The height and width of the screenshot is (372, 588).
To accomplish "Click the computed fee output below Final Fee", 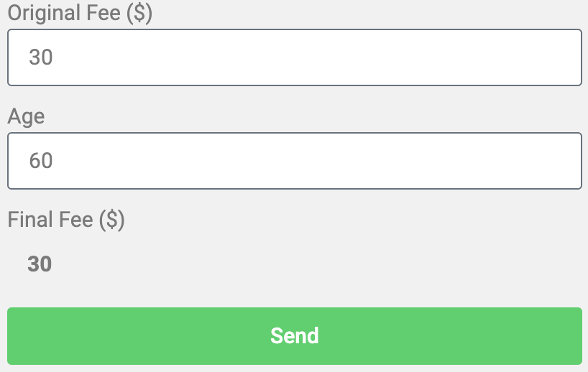I will point(40,264).
